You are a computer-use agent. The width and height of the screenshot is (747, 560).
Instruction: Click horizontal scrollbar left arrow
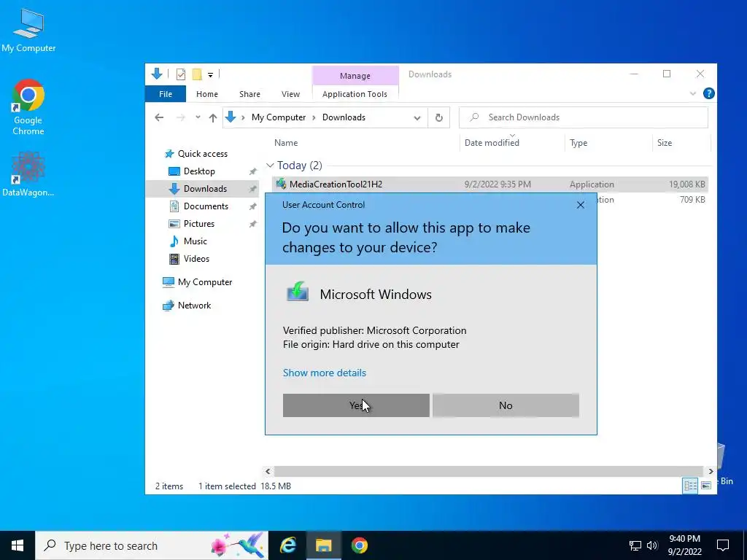268,472
